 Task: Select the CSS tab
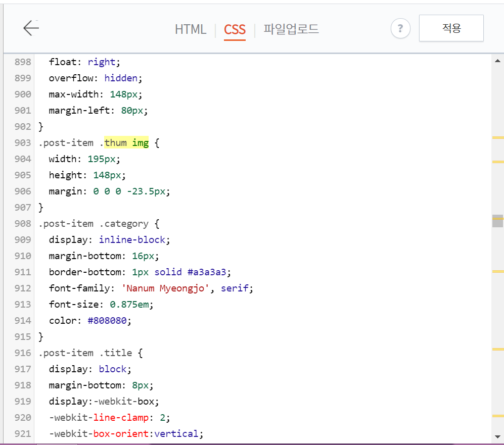(235, 30)
